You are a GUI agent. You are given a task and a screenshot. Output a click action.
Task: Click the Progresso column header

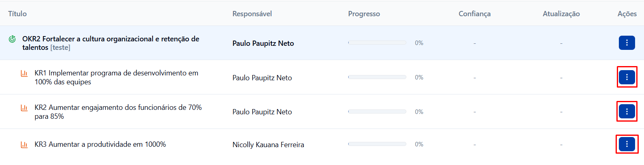click(364, 14)
